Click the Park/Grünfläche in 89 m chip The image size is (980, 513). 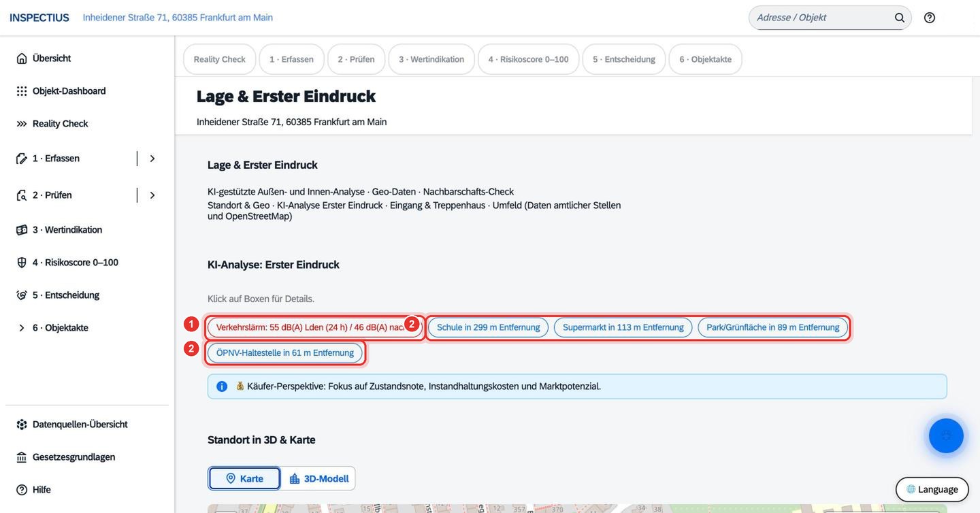773,327
